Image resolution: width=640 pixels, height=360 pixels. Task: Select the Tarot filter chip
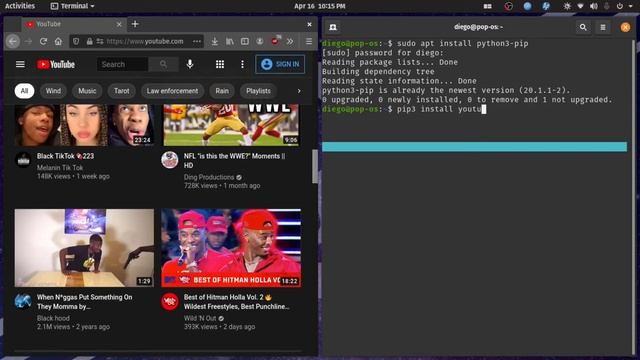[x=121, y=91]
